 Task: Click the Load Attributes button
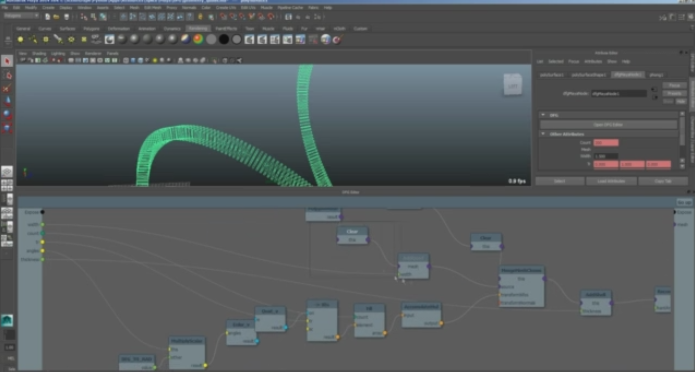coord(611,181)
